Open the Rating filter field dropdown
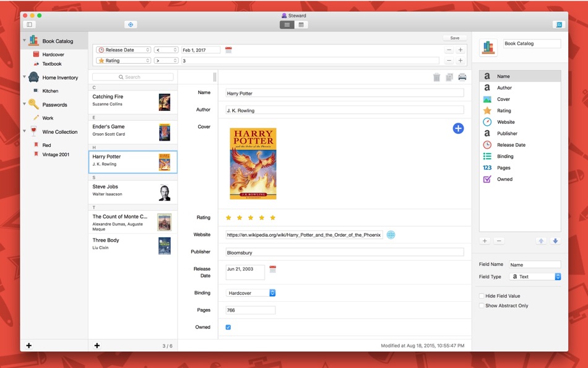 click(x=123, y=61)
